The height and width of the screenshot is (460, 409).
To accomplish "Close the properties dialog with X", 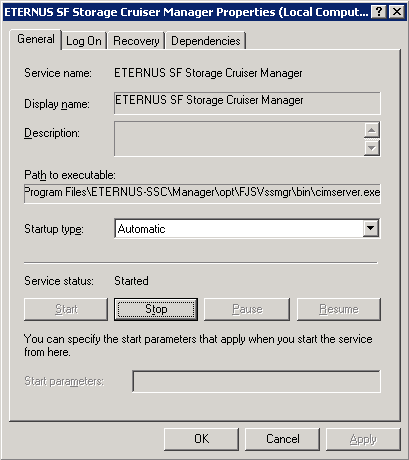I will coord(397,12).
